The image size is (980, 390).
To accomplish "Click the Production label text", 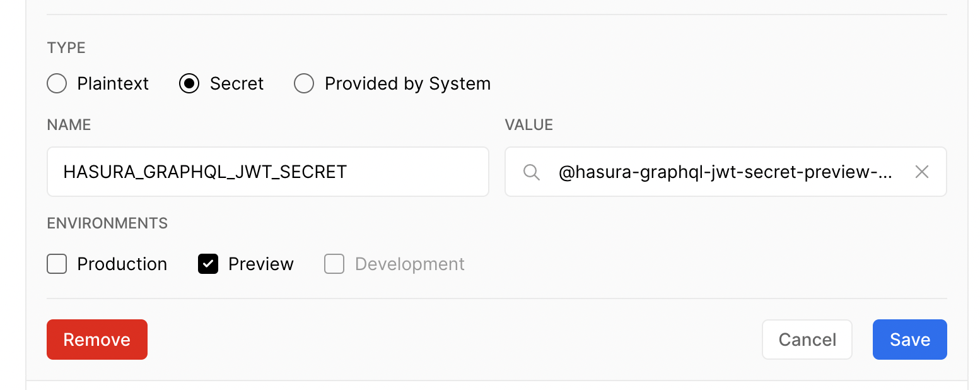I will 122,264.
